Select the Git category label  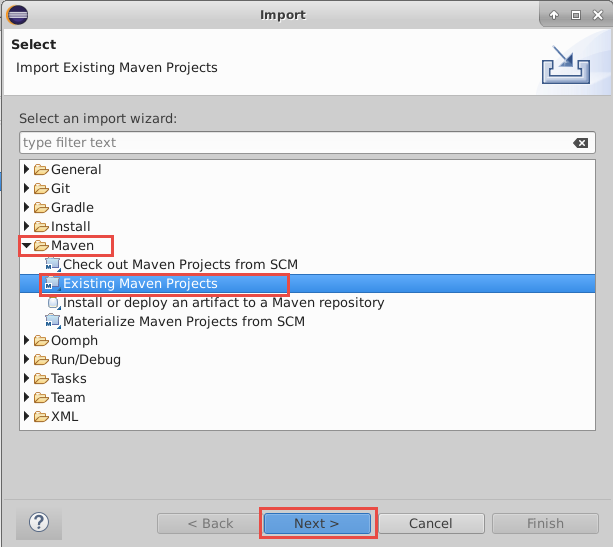point(61,189)
